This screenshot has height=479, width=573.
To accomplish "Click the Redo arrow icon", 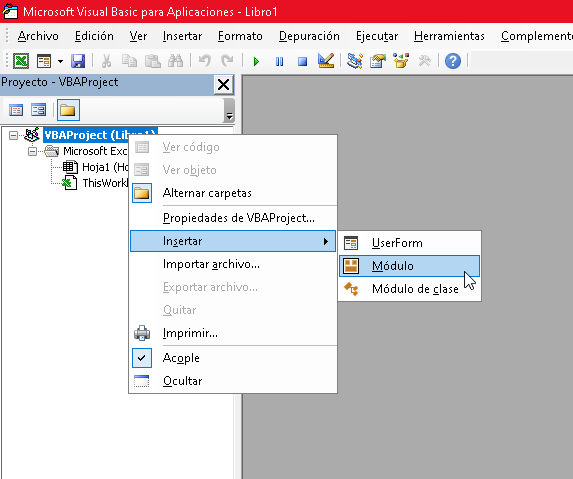I will (227, 61).
